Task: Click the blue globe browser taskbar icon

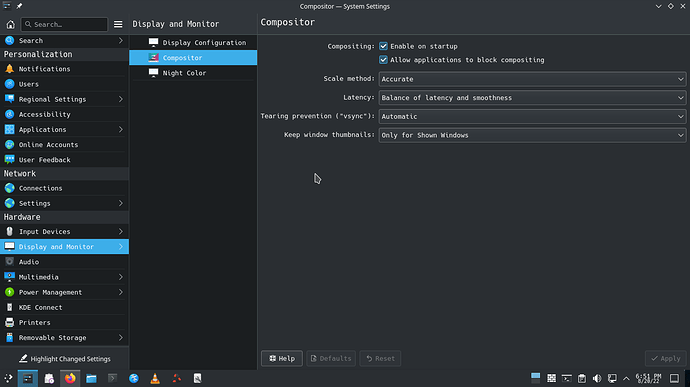Action: [x=134, y=378]
